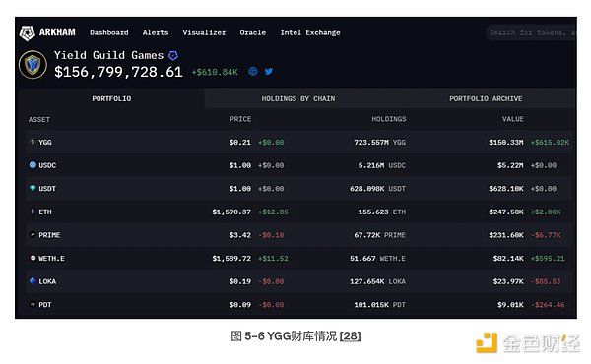Viewport: 591px width, 364px height.
Task: Click the LOKA token icon
Action: (x=33, y=280)
